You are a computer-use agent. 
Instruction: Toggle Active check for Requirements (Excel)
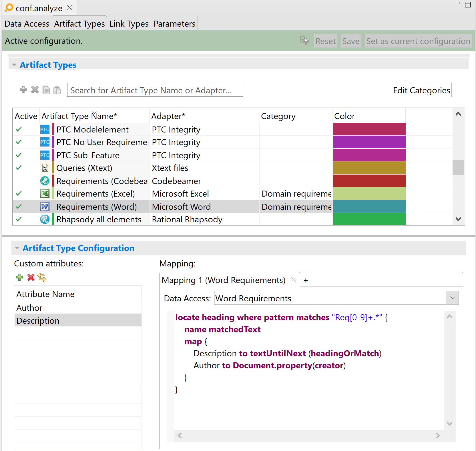[x=19, y=193]
